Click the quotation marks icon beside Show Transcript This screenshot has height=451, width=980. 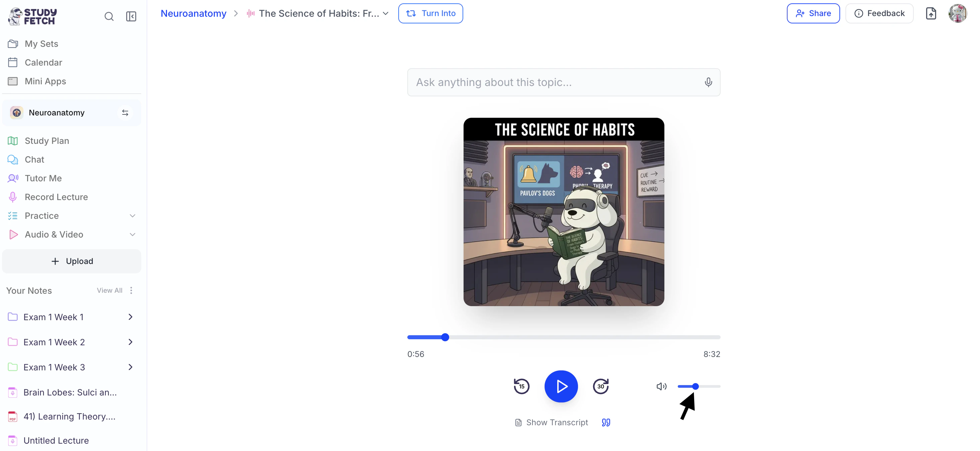[605, 422]
